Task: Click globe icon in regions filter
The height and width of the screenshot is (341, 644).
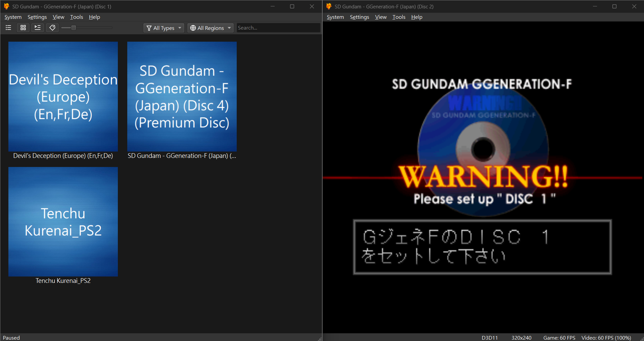Action: 193,28
